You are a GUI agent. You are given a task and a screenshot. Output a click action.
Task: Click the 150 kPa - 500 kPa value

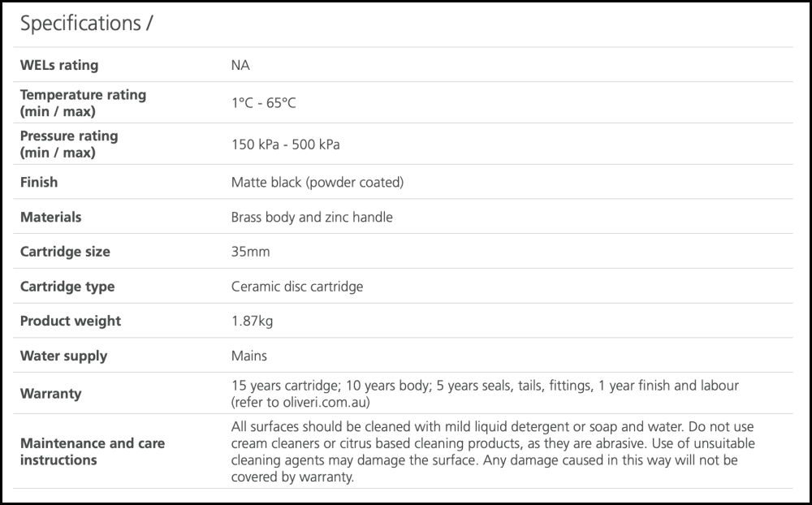pos(286,145)
